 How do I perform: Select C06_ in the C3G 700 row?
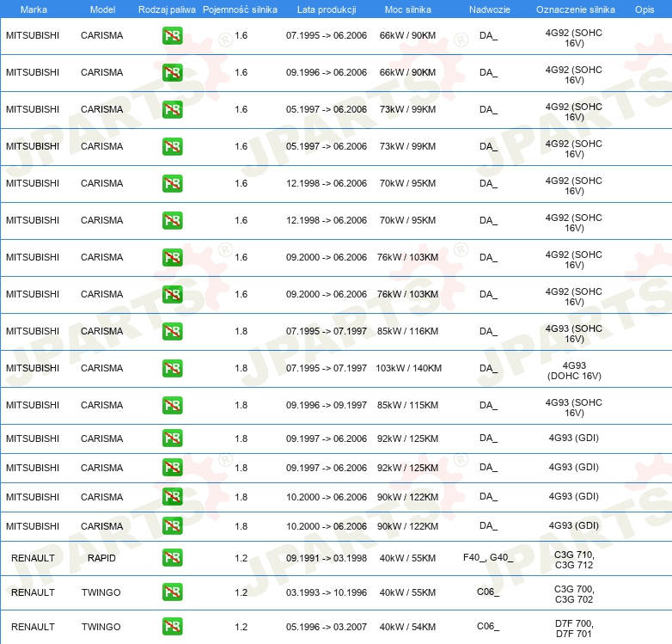[488, 592]
